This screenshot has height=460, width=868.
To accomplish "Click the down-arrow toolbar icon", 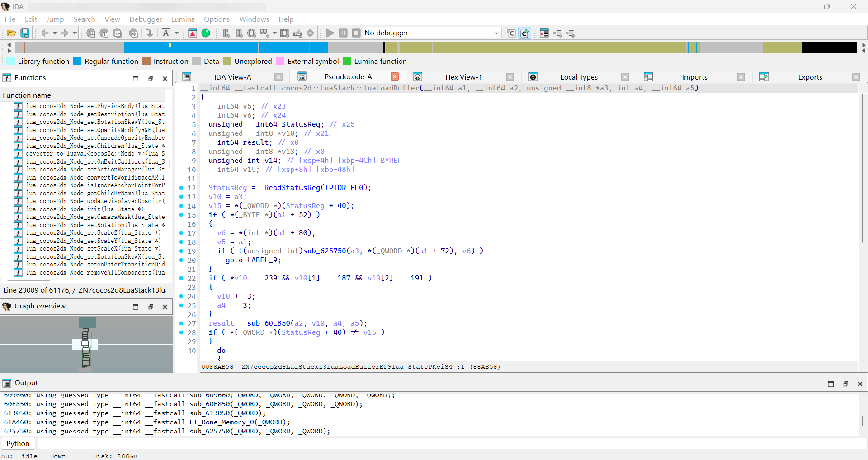I will click(x=149, y=33).
